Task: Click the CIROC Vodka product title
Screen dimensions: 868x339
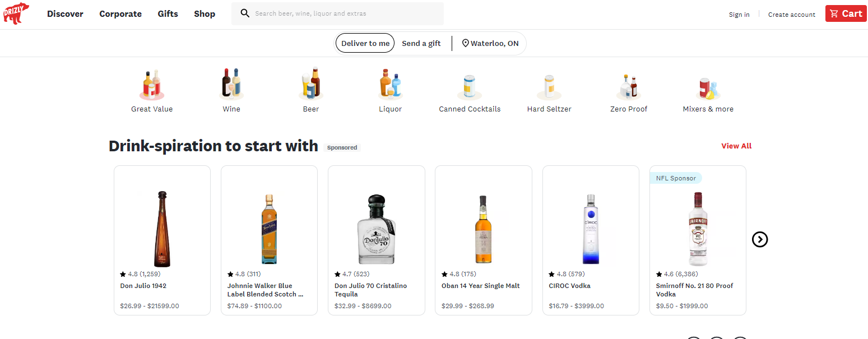Action: click(569, 286)
